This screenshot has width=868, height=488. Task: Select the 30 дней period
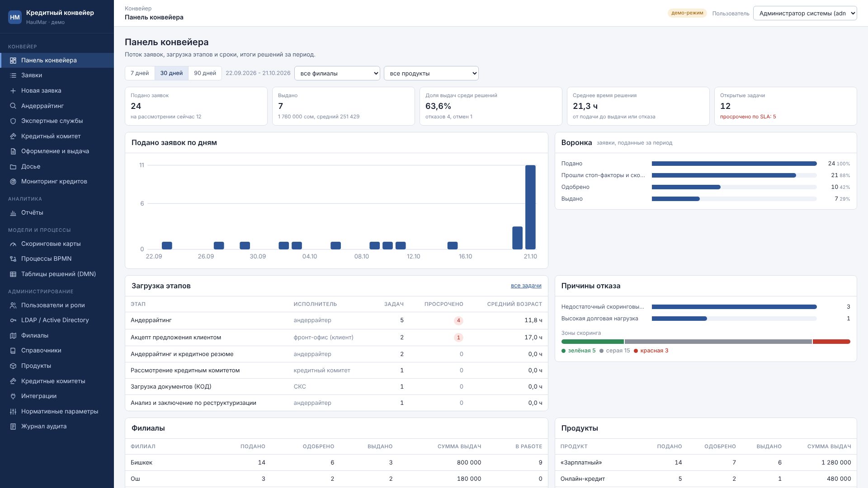[x=171, y=73]
